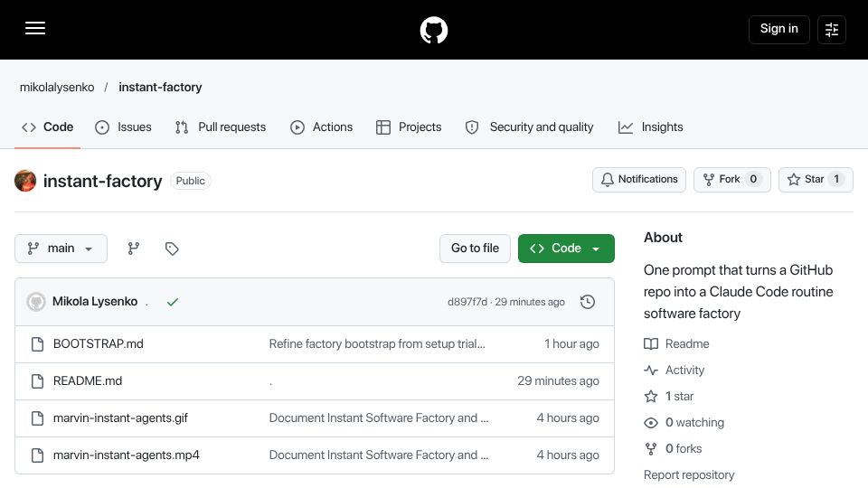Open the hamburger navigation menu
The width and height of the screenshot is (868, 488).
(x=35, y=28)
